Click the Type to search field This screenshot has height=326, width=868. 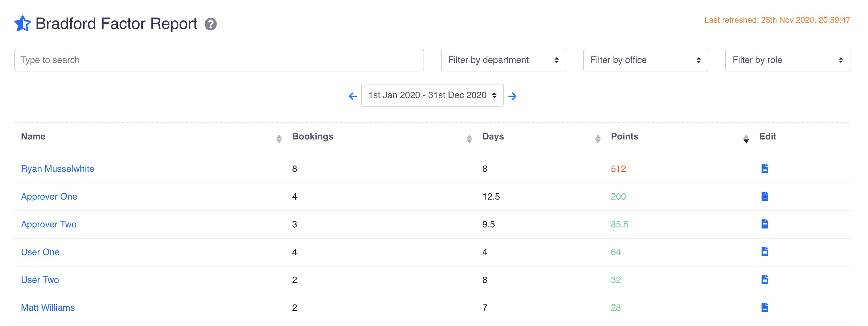coord(219,60)
